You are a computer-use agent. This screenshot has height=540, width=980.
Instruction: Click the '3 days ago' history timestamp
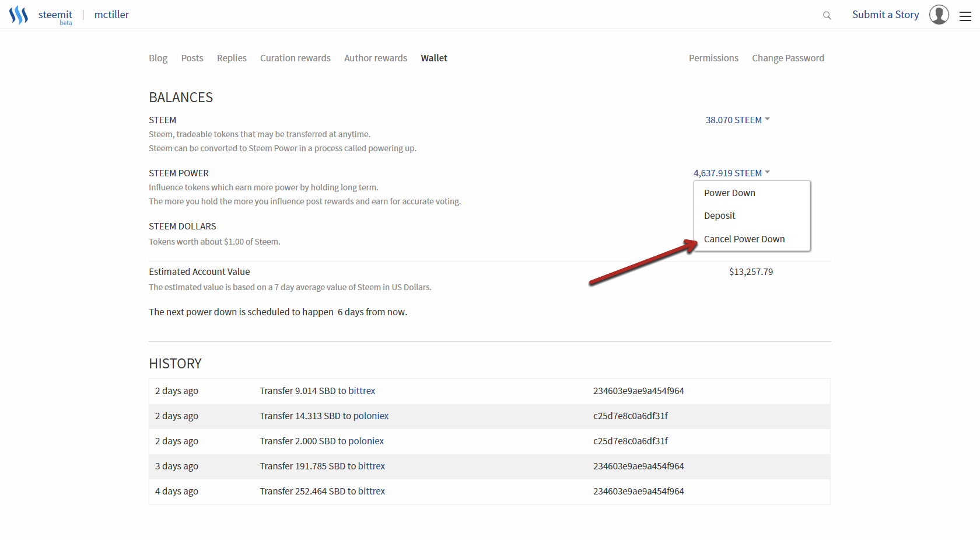point(177,466)
